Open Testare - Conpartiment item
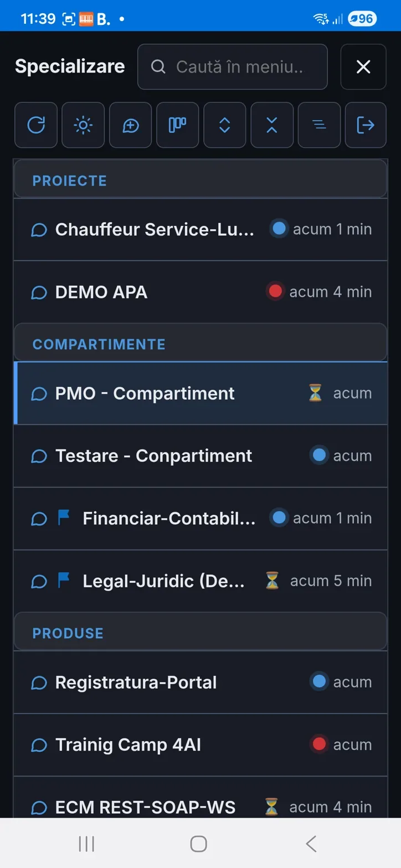Image resolution: width=401 pixels, height=868 pixels. click(x=200, y=456)
